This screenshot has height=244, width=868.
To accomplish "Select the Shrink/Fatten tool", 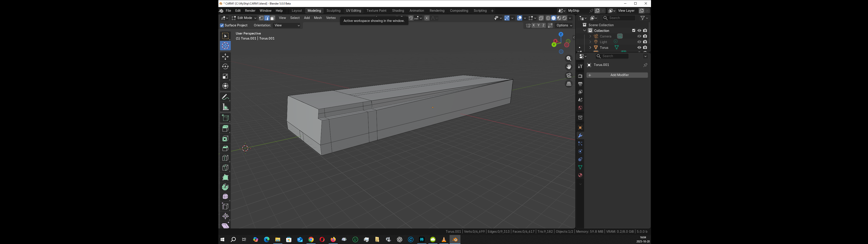I will coord(225,216).
